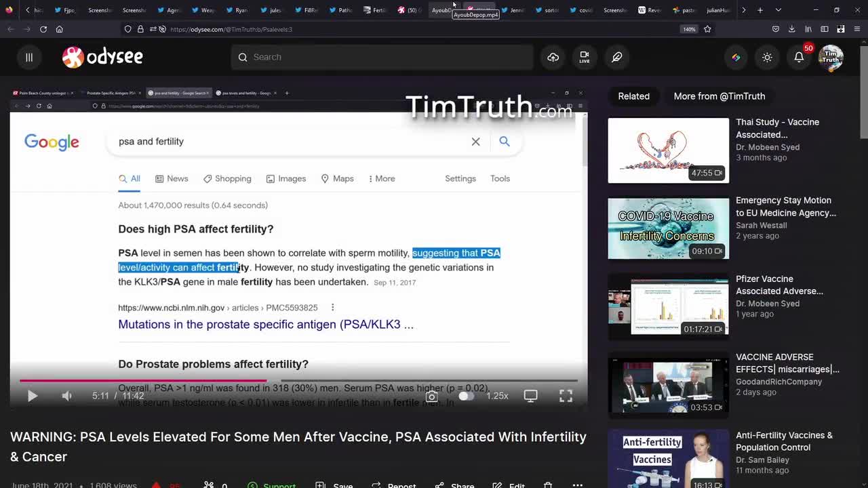Click Repost button under video

(393, 485)
